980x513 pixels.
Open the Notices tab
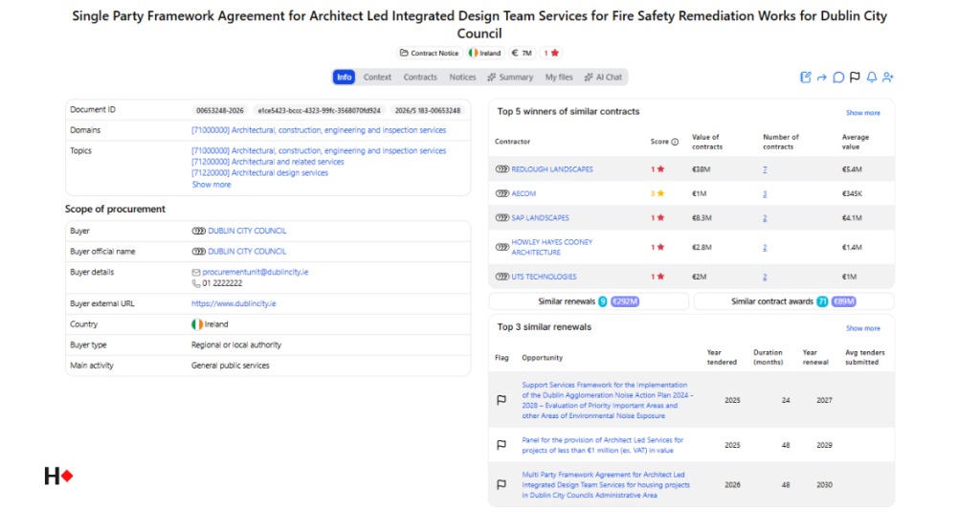pyautogui.click(x=462, y=78)
